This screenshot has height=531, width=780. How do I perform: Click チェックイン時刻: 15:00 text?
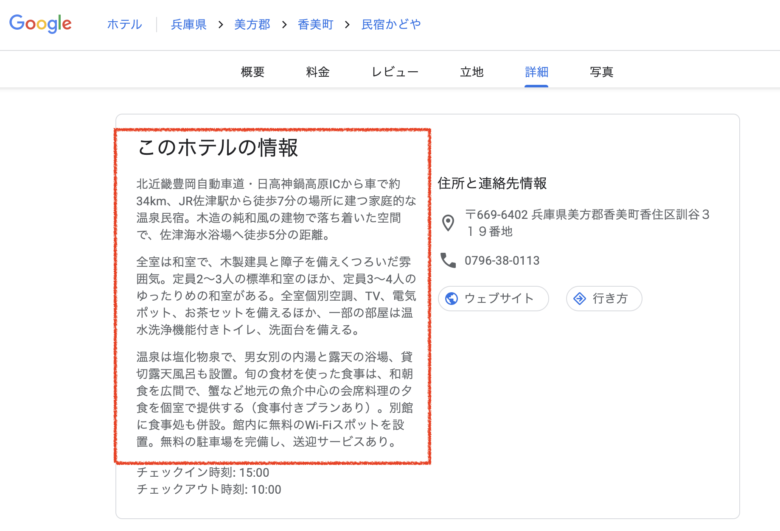[x=203, y=473]
